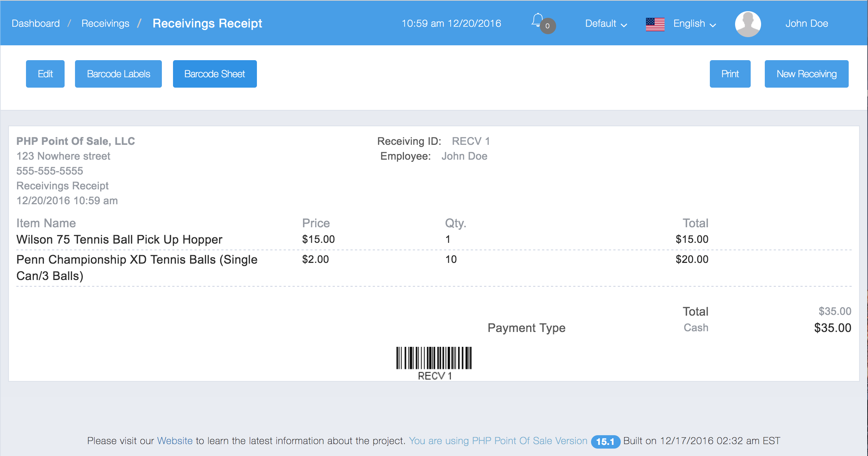Click the Price column header
This screenshot has width=868, height=456.
[x=316, y=223]
